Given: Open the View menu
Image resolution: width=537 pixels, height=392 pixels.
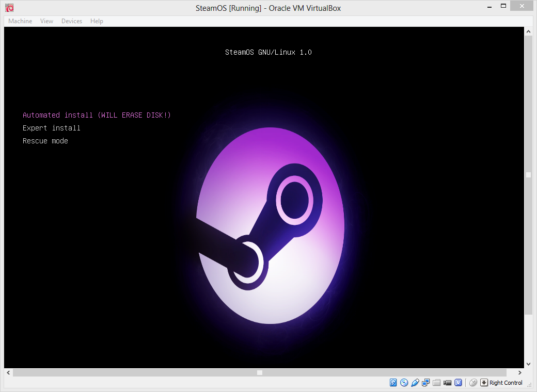Looking at the screenshot, I should (x=46, y=21).
